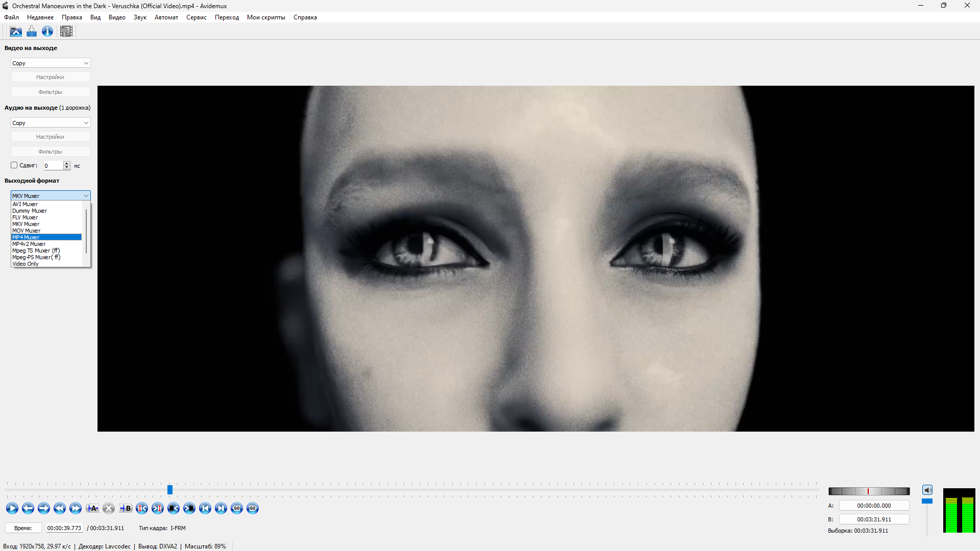Choose FLV Muxer from the list
Screen dimensions: 980x551
[x=46, y=217]
